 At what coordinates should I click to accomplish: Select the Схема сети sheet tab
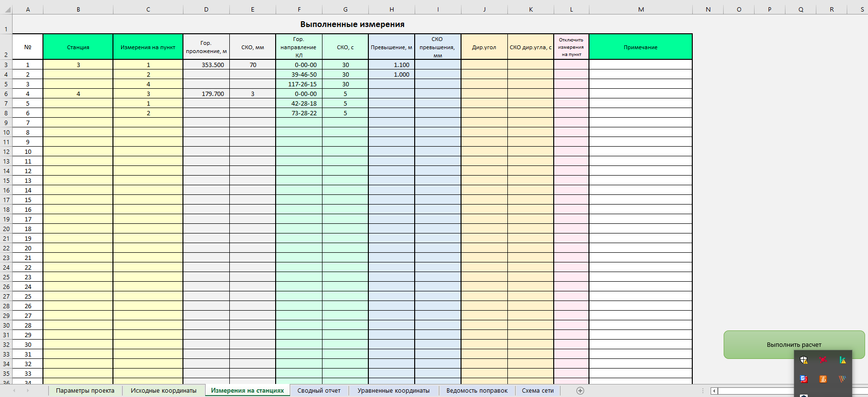(x=537, y=391)
